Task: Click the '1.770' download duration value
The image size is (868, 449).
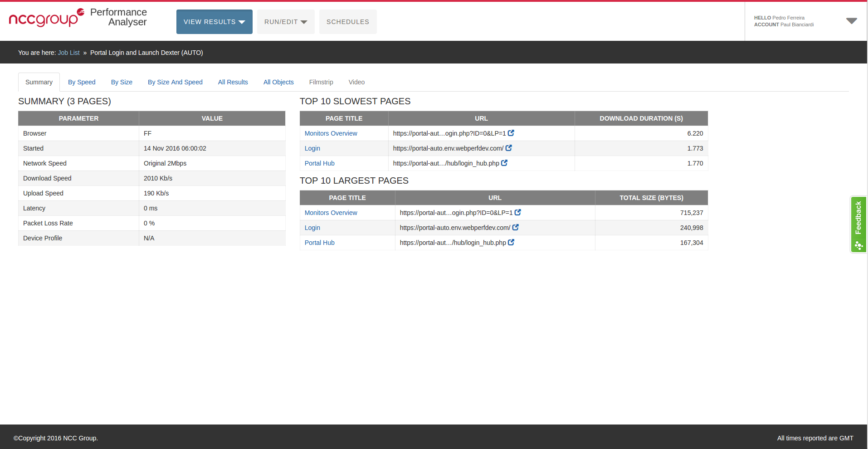Action: 695,163
